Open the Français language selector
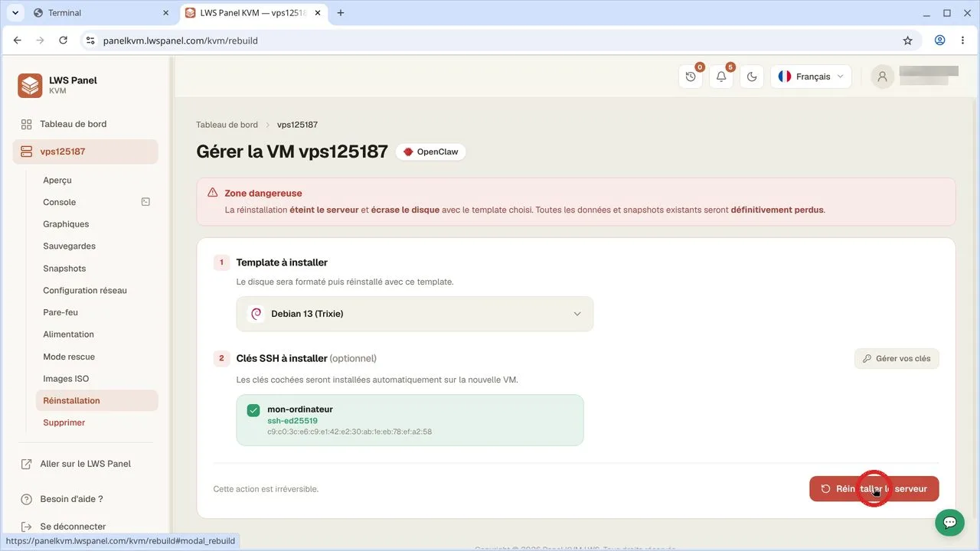This screenshot has height=551, width=980. point(812,77)
